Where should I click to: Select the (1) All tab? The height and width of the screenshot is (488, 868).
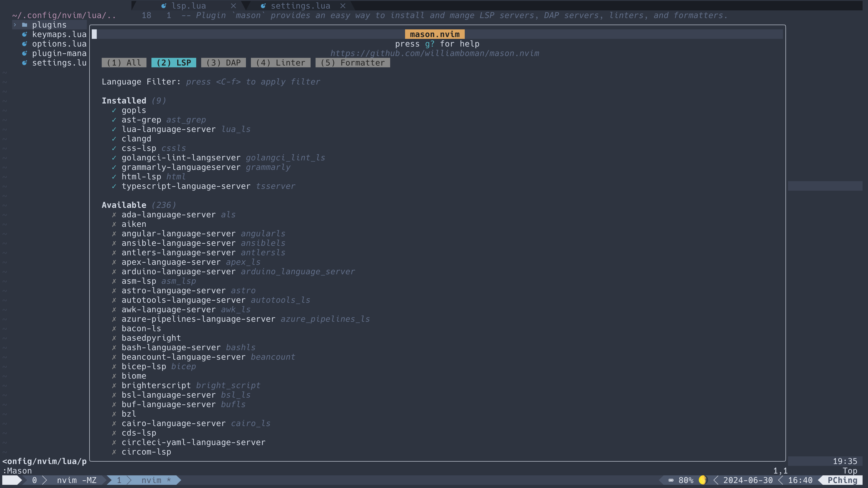[124, 63]
